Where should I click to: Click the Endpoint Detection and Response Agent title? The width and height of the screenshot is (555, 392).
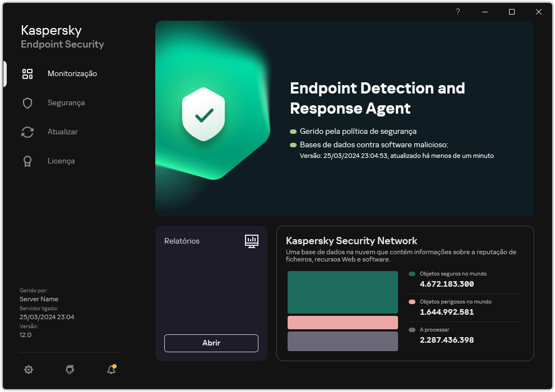(377, 98)
